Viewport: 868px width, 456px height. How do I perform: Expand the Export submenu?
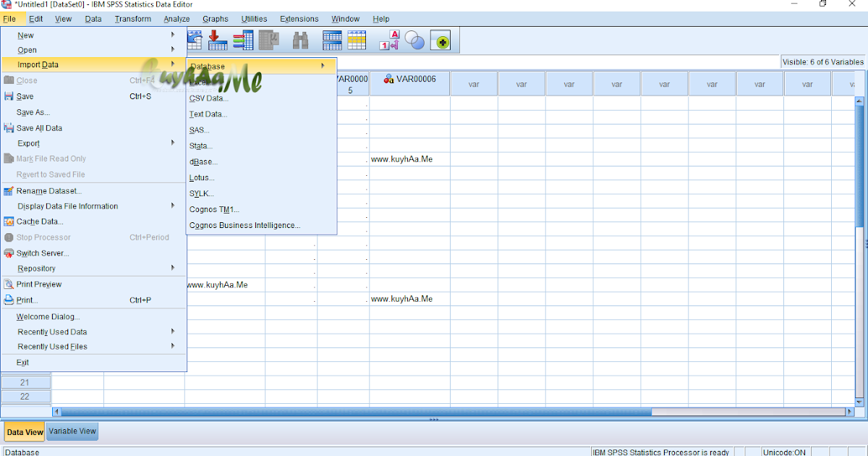[x=94, y=143]
